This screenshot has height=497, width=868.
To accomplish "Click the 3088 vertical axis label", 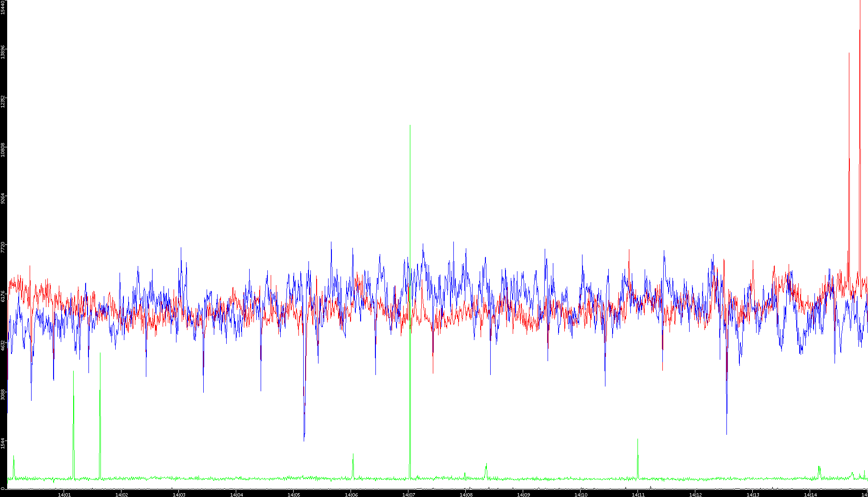I will tap(3, 394).
